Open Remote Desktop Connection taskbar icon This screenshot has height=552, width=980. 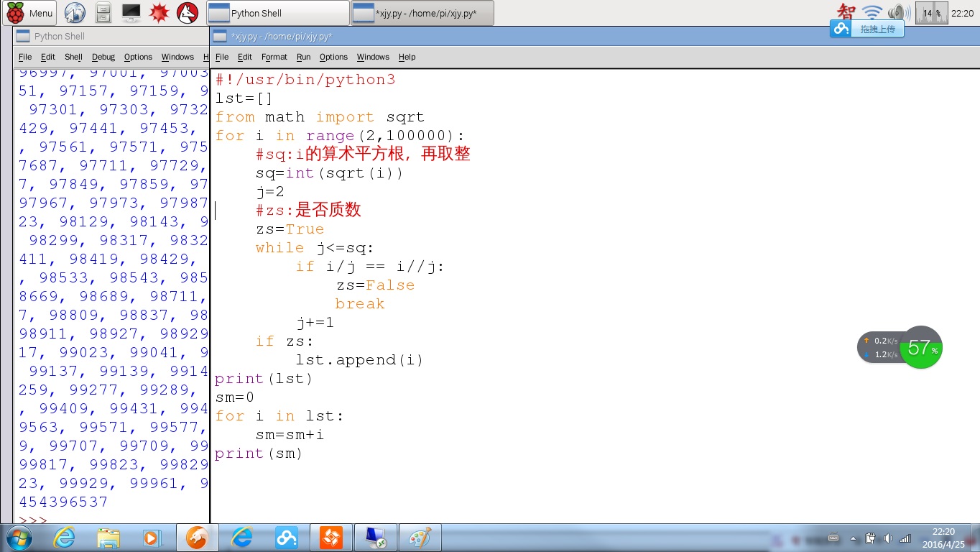pyautogui.click(x=376, y=538)
